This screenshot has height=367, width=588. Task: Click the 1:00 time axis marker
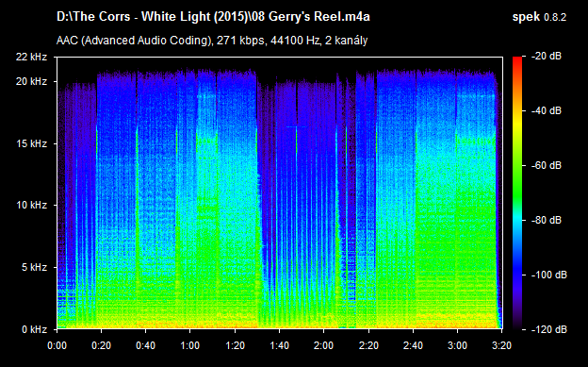coord(190,345)
